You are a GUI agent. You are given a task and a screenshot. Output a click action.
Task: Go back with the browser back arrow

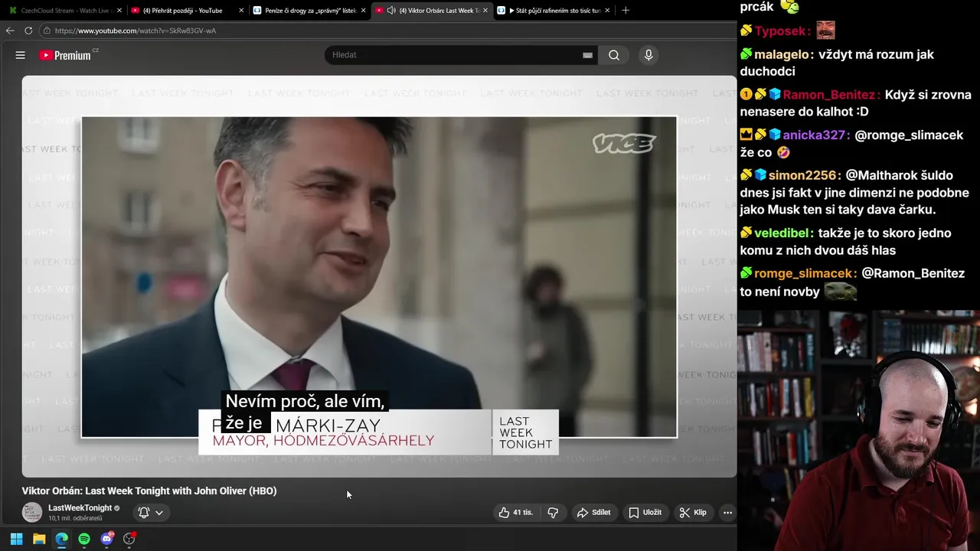pos(10,31)
